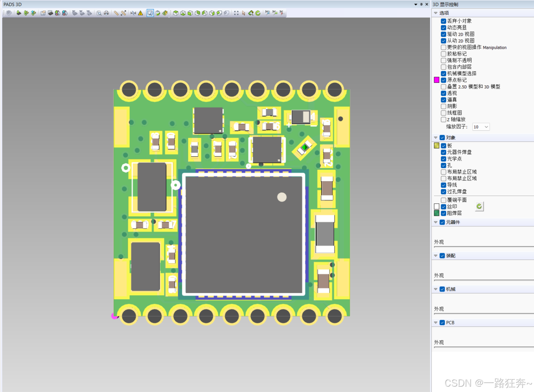This screenshot has height=392, width=534.
Task: Click the horizontal distance measure icon
Action: click(x=133, y=13)
